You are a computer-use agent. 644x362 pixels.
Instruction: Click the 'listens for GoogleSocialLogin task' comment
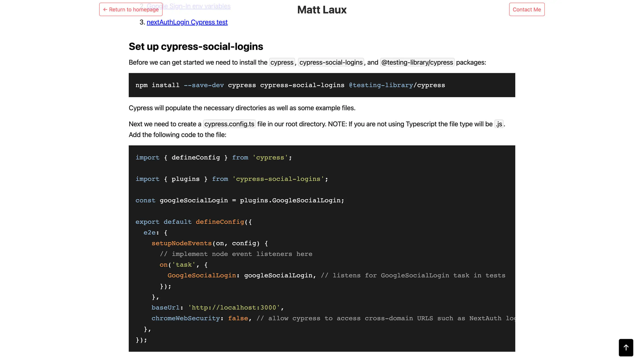point(413,275)
